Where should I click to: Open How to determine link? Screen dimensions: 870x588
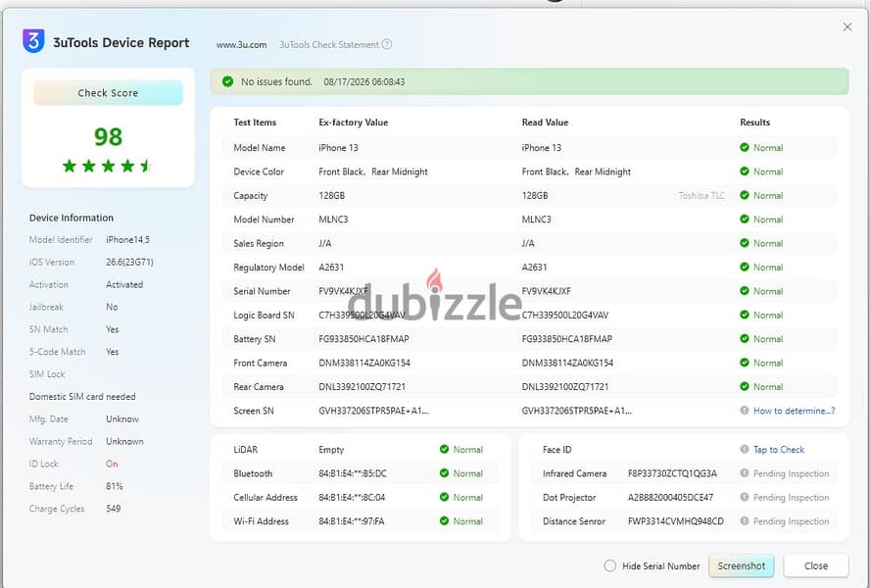(794, 411)
